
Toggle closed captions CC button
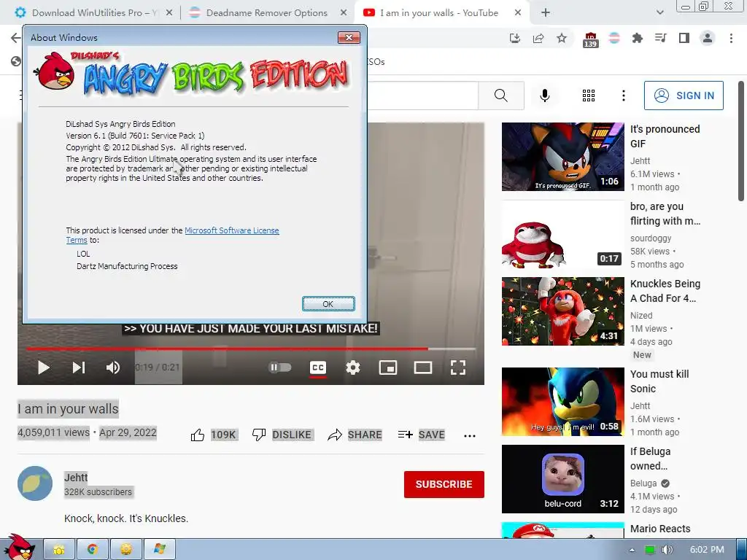(x=318, y=367)
